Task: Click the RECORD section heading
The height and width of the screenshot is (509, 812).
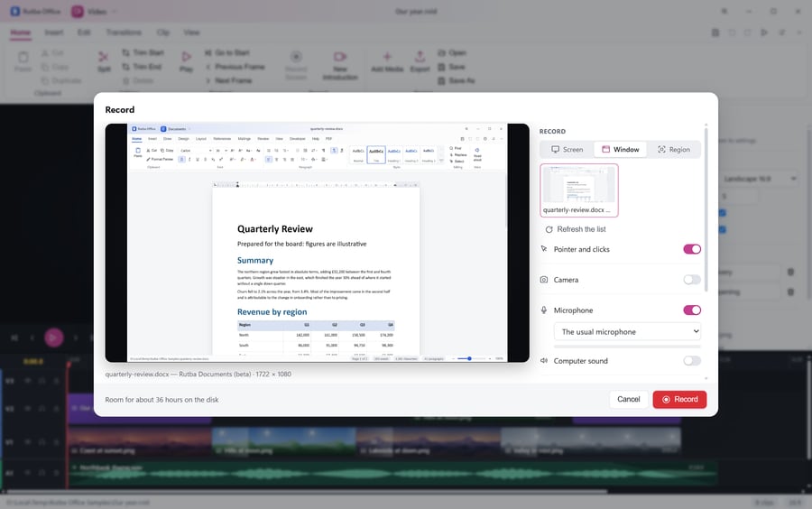Action: tap(552, 132)
